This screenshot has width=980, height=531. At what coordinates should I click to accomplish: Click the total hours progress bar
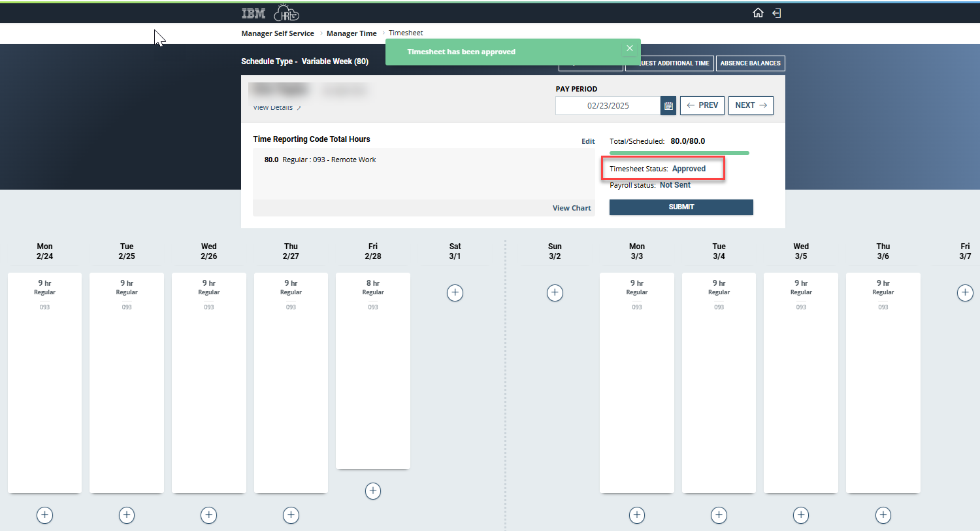tap(679, 153)
